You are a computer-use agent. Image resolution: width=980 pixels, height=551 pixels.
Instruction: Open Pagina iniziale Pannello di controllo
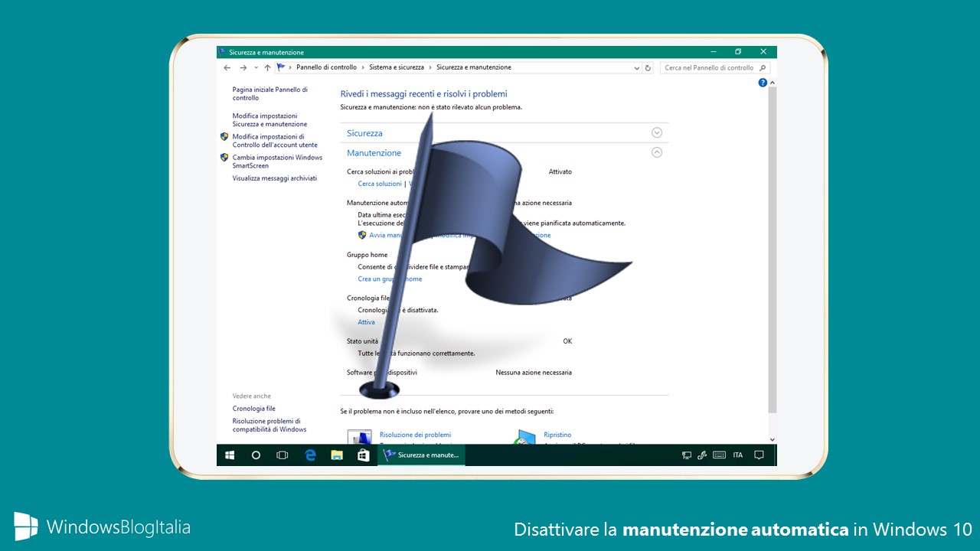point(270,93)
